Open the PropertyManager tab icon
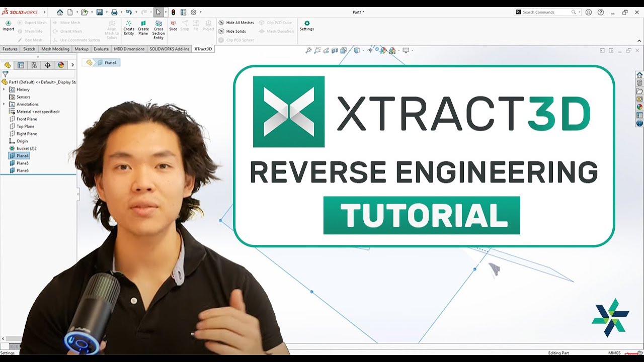This screenshot has height=362, width=644. [21, 65]
